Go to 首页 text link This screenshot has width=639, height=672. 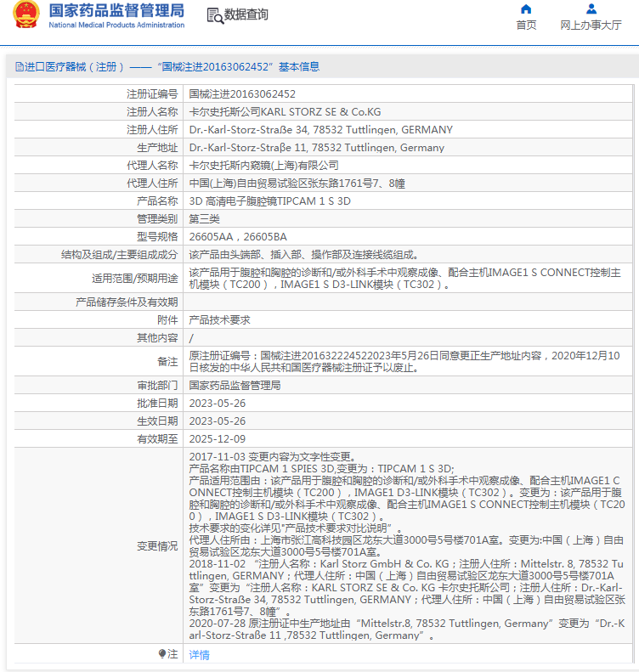pos(526,25)
